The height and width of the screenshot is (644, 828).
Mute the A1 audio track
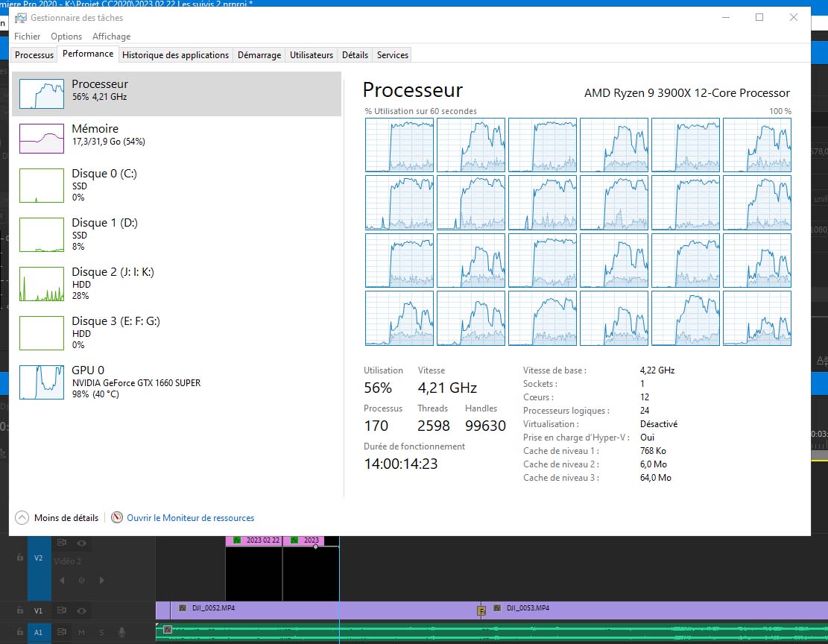tap(82, 633)
